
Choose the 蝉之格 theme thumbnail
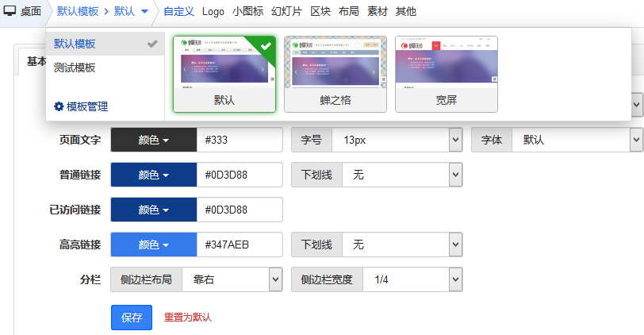click(x=335, y=74)
